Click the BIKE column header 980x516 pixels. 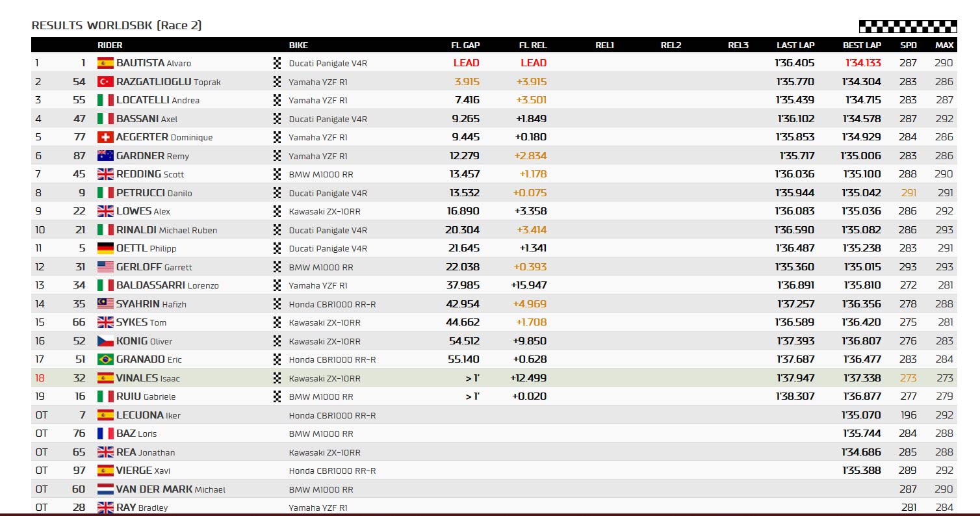298,45
